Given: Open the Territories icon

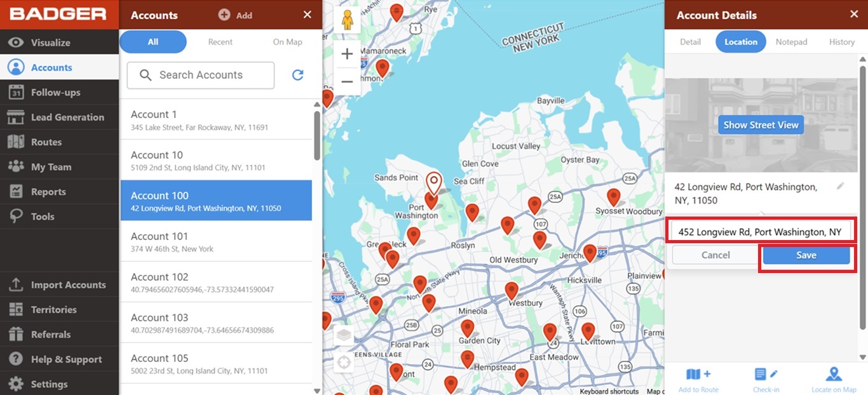Looking at the screenshot, I should (x=16, y=309).
